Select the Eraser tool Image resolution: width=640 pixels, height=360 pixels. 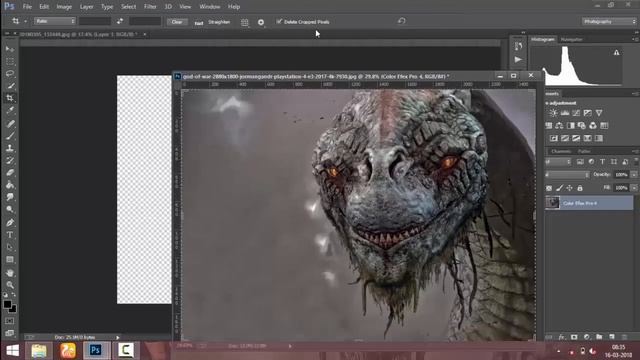(10, 173)
